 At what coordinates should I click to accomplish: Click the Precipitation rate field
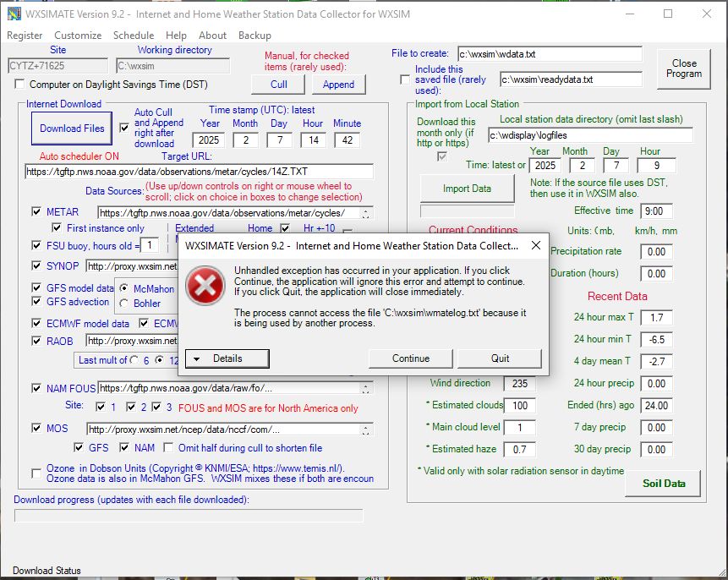point(656,252)
